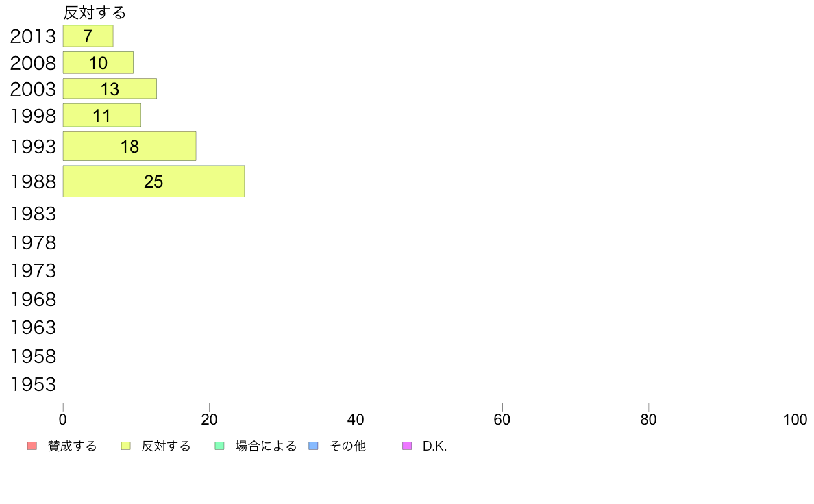Click the yellow 反対する legend swatch
The width and height of the screenshot is (814, 504).
point(125,446)
